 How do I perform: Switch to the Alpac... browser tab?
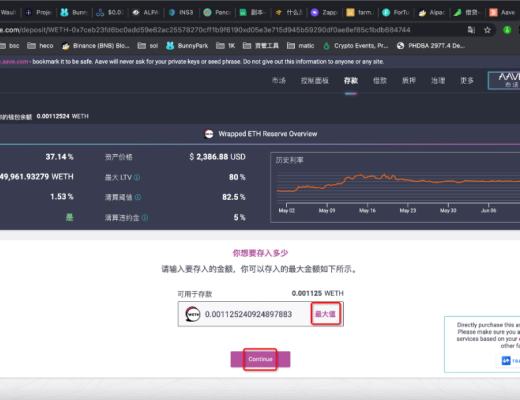point(432,12)
